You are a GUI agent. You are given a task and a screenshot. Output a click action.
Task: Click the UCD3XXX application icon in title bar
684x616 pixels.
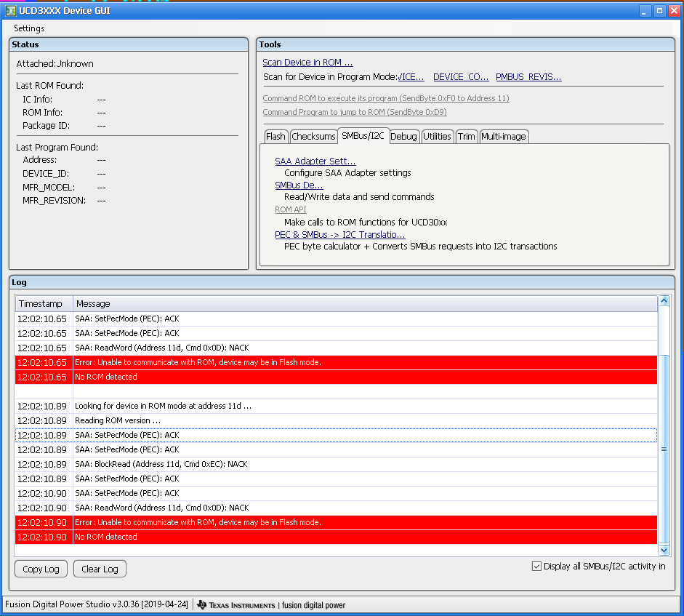click(x=10, y=10)
